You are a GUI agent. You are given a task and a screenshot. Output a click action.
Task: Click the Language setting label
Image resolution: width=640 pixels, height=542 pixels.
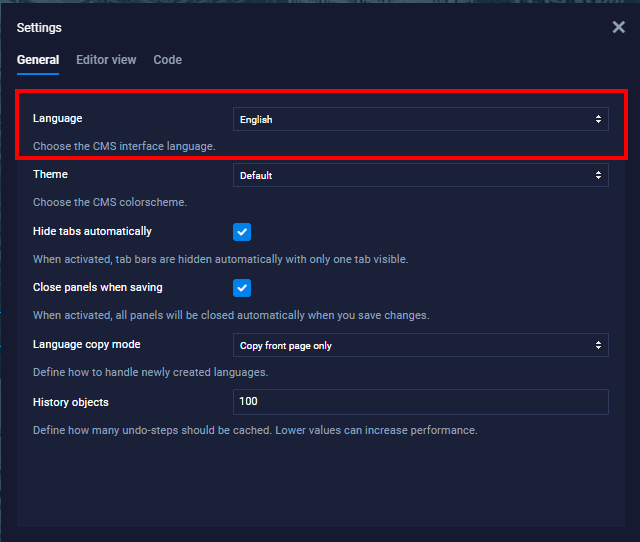pyautogui.click(x=58, y=118)
